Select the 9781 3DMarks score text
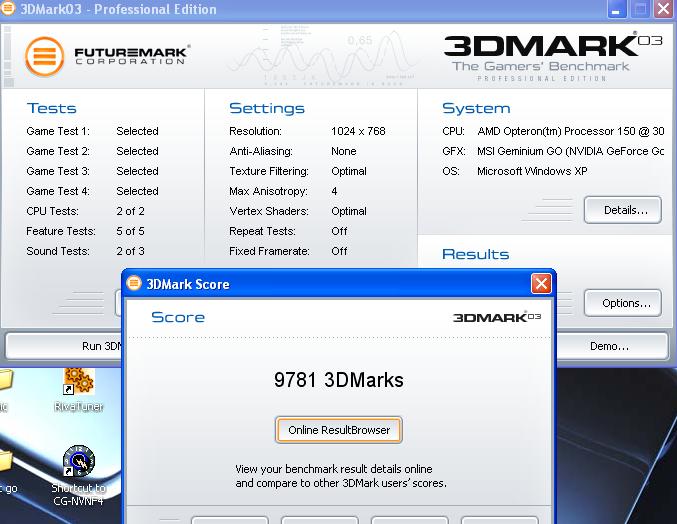 [339, 380]
